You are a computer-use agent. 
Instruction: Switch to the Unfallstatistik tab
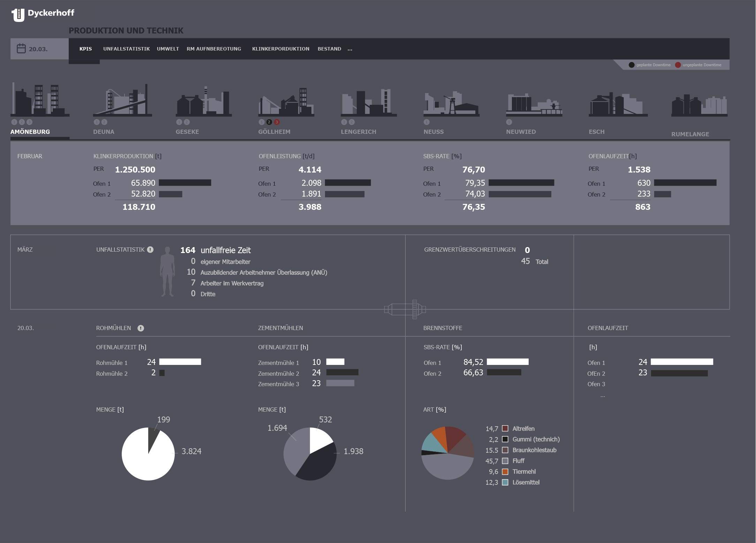pyautogui.click(x=127, y=49)
